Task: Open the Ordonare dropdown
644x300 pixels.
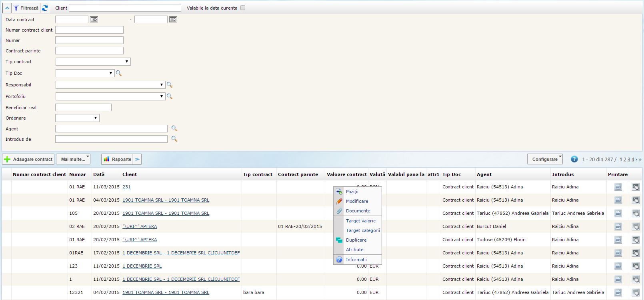Action: point(77,118)
